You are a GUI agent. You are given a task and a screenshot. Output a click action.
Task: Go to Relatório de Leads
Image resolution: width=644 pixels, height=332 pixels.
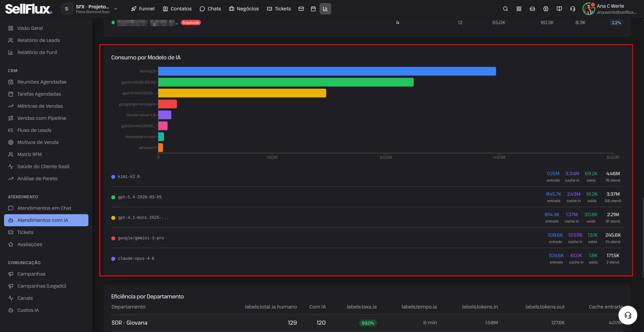[x=39, y=40]
